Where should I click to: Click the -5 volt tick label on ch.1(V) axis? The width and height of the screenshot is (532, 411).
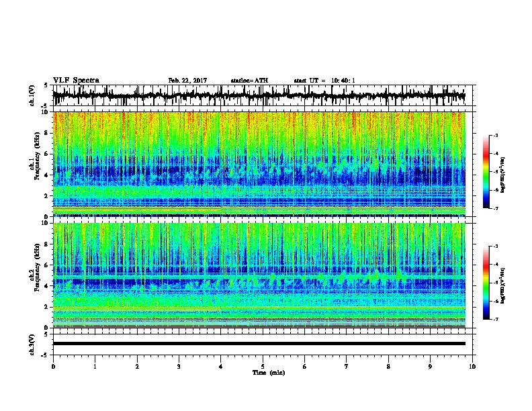[45, 106]
